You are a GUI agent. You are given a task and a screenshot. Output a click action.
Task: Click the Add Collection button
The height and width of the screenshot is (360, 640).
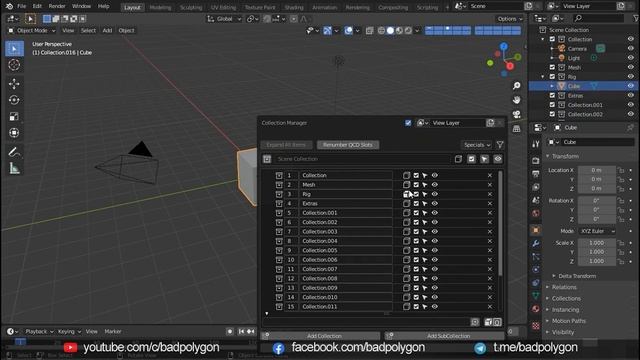pos(321,336)
